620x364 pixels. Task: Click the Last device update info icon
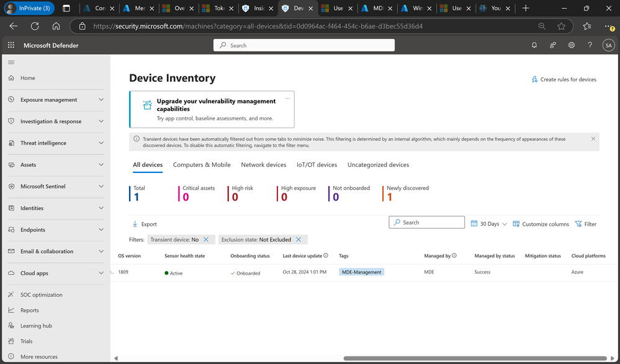click(x=326, y=255)
